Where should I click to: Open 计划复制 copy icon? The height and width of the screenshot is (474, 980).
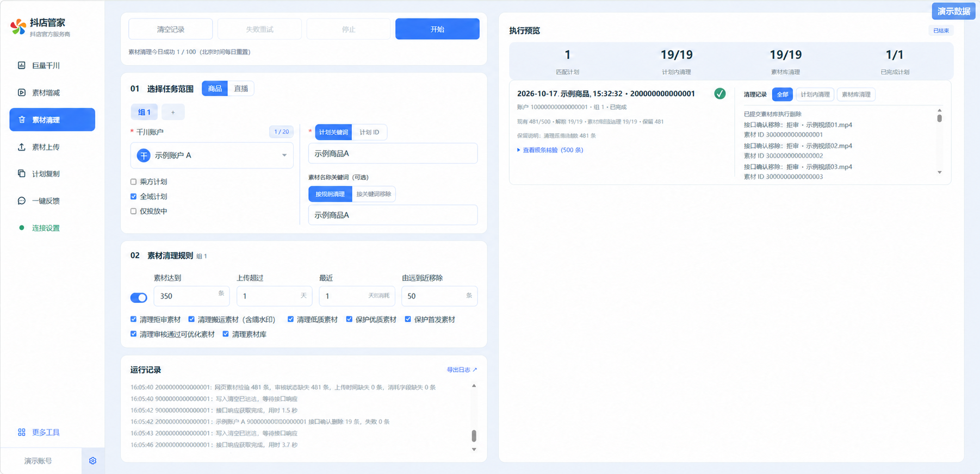[22, 173]
